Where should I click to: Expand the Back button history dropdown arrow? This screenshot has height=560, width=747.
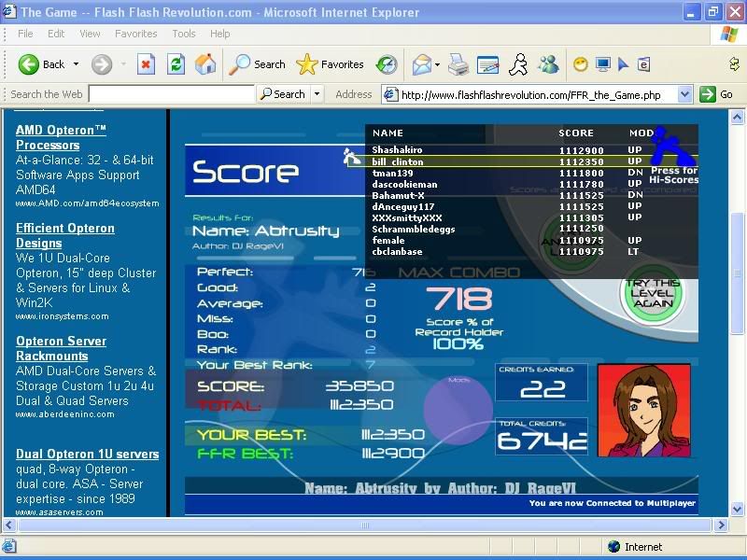click(x=77, y=64)
